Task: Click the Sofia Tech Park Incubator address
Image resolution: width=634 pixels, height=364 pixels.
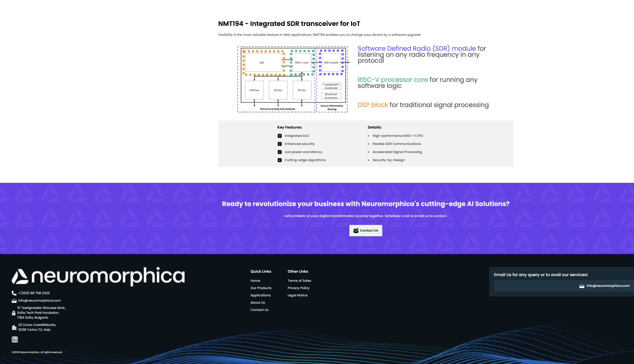Action: (41, 313)
